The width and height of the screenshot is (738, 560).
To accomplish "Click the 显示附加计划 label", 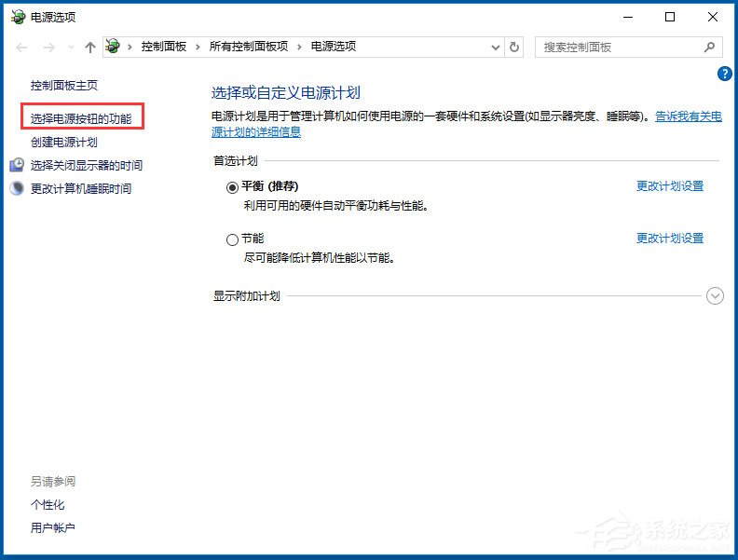I will pos(247,296).
